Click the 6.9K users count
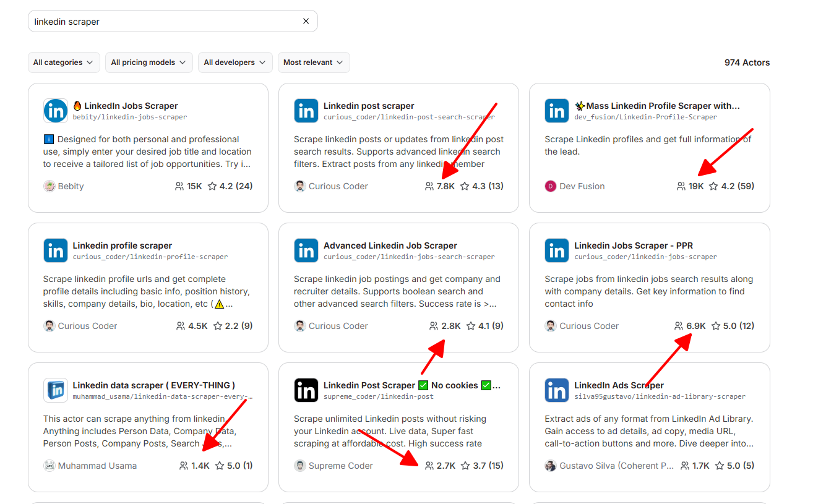839x504 pixels. tap(696, 326)
